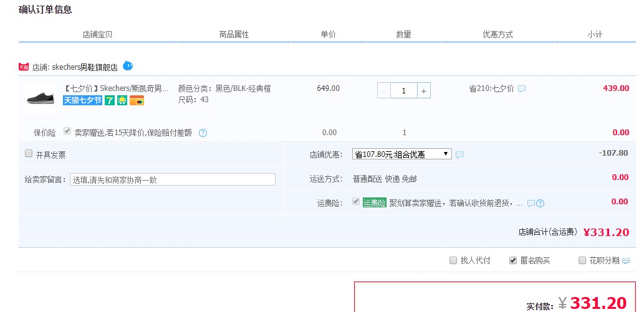Open the black Skechers shoe product thumbnail
The width and height of the screenshot is (644, 312).
tap(41, 98)
